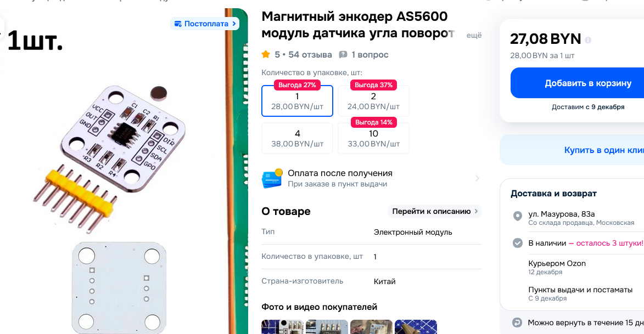Click the location pin icon at ул. Мазурова
Image resolution: width=644 pixels, height=334 pixels.
tap(518, 216)
